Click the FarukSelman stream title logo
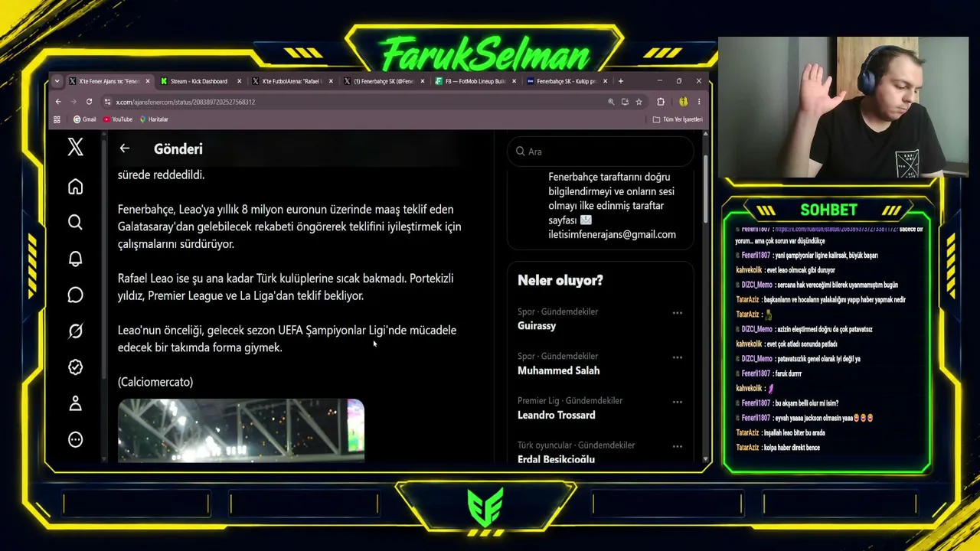980x551 pixels. coord(485,55)
